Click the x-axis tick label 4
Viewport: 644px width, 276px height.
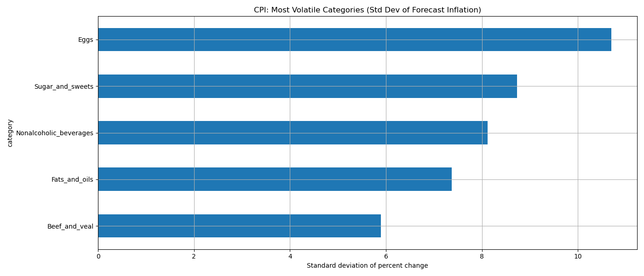point(290,257)
